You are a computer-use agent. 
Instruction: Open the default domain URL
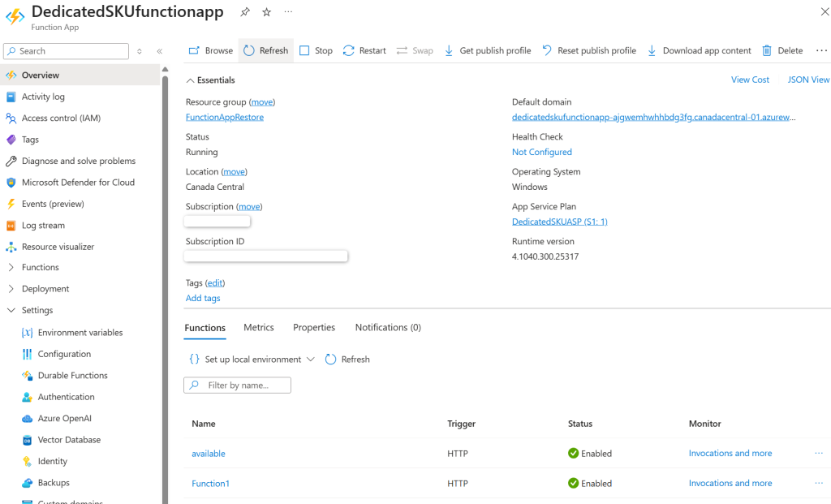pos(653,117)
